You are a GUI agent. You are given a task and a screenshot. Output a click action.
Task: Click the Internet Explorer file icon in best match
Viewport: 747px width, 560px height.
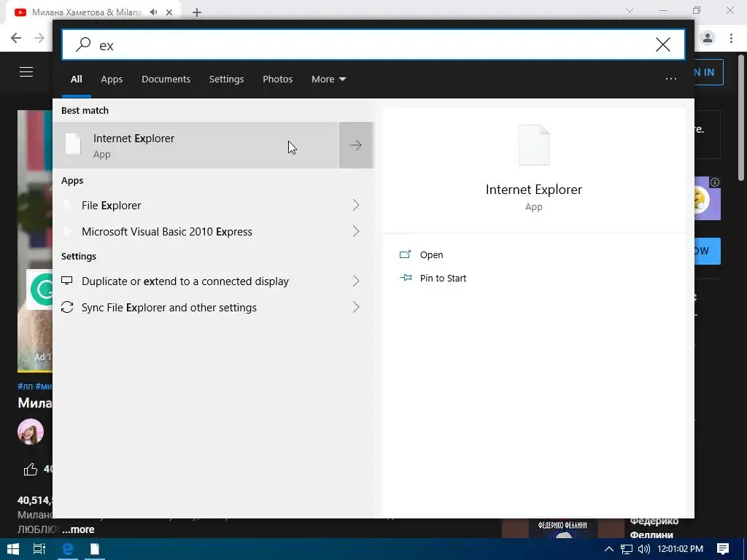pyautogui.click(x=73, y=144)
